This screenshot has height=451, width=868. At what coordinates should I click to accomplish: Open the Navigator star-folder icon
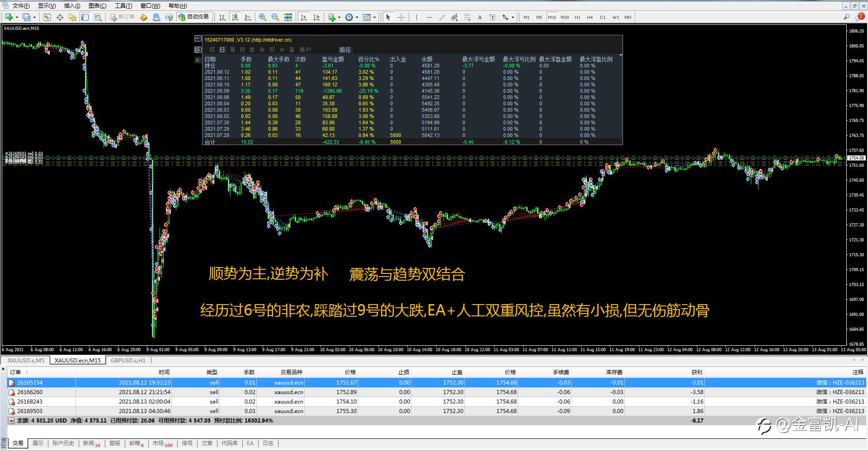coord(72,17)
